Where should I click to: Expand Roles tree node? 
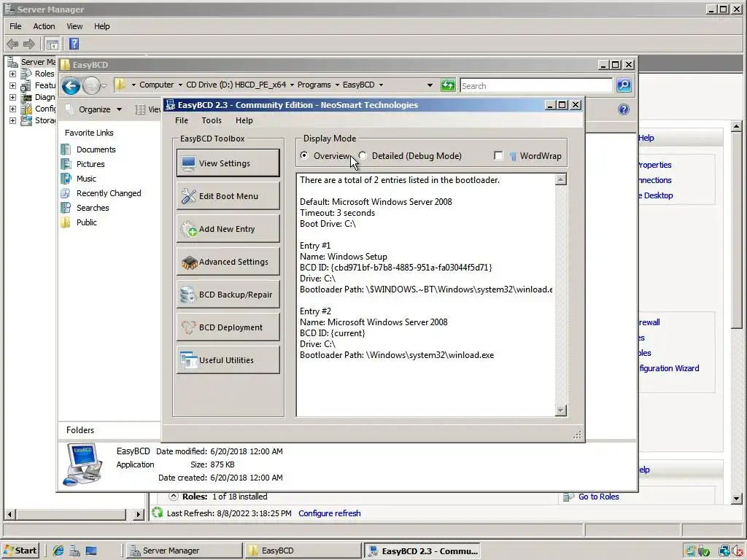[x=13, y=74]
